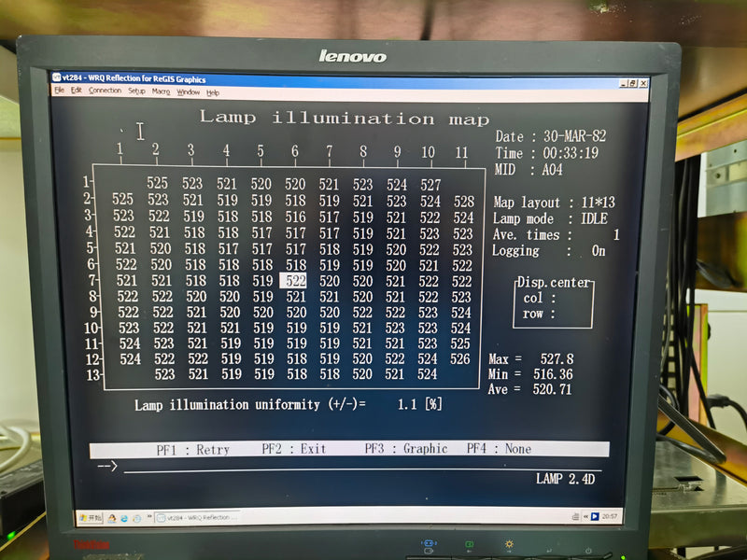Open the Setup menu
The width and height of the screenshot is (747, 560).
pyautogui.click(x=136, y=91)
